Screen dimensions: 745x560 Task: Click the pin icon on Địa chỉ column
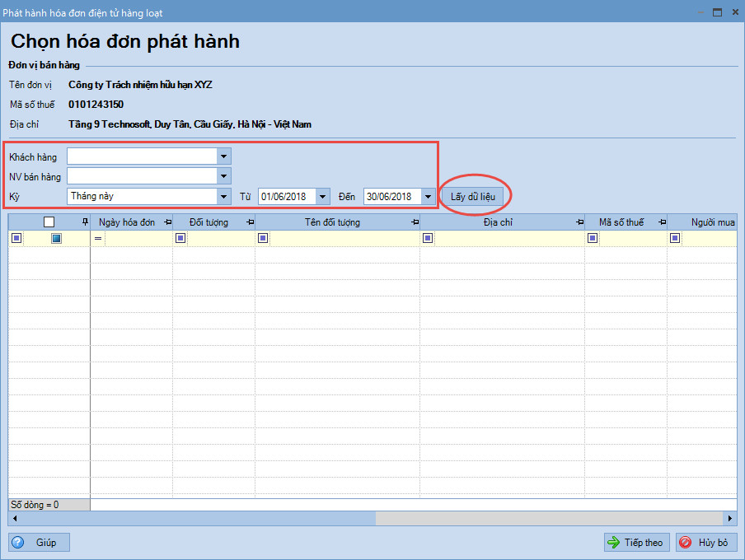pyautogui.click(x=579, y=222)
